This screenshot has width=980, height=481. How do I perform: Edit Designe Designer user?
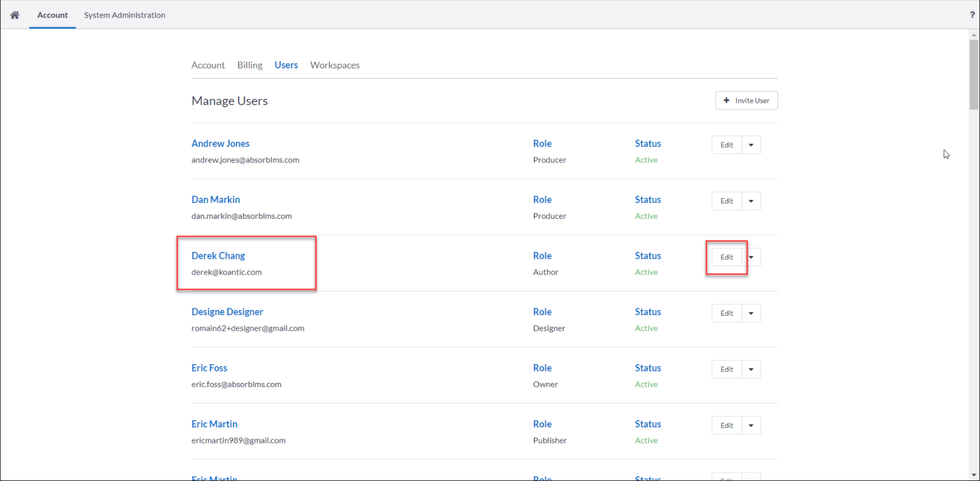pyautogui.click(x=727, y=313)
